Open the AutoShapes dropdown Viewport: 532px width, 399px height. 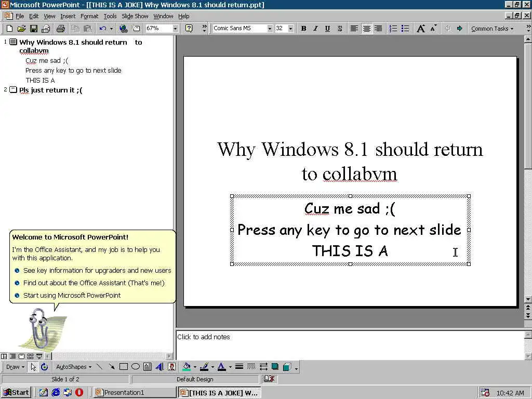74,367
